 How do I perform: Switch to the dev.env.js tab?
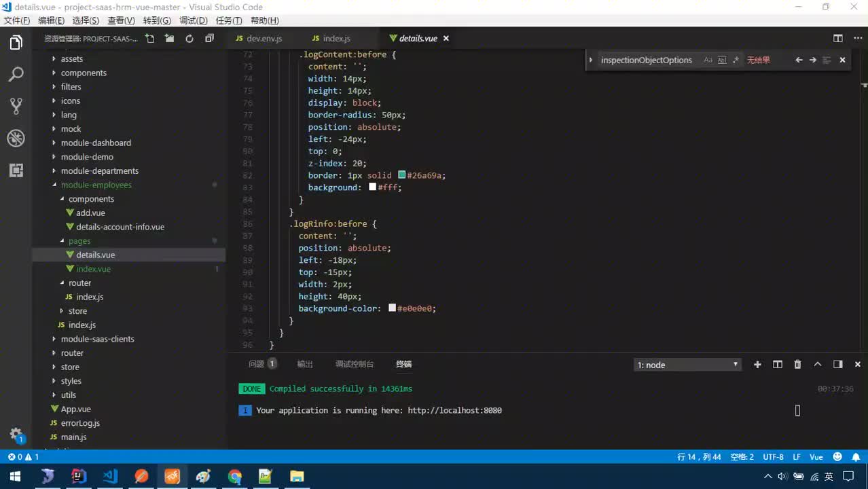point(264,39)
